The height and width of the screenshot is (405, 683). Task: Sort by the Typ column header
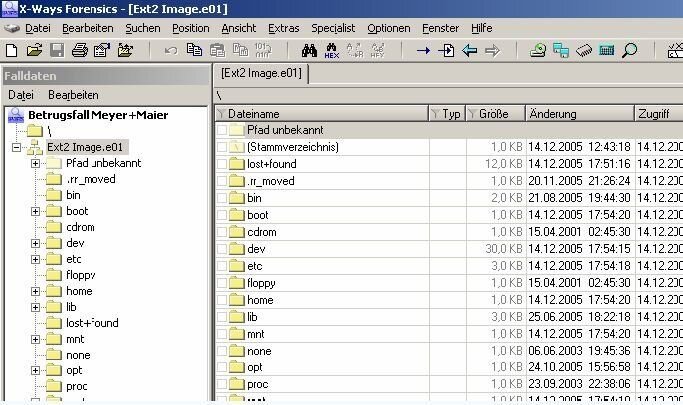[447, 114]
